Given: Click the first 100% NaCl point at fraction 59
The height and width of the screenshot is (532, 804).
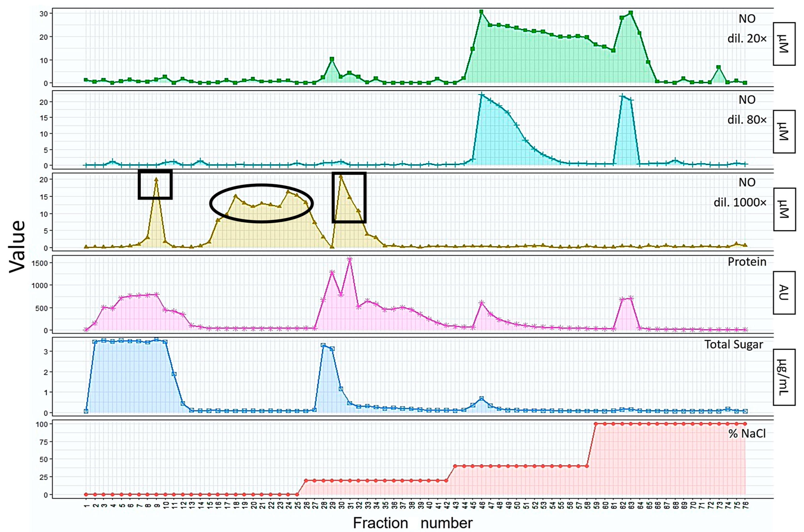Looking at the screenshot, I should coord(596,424).
